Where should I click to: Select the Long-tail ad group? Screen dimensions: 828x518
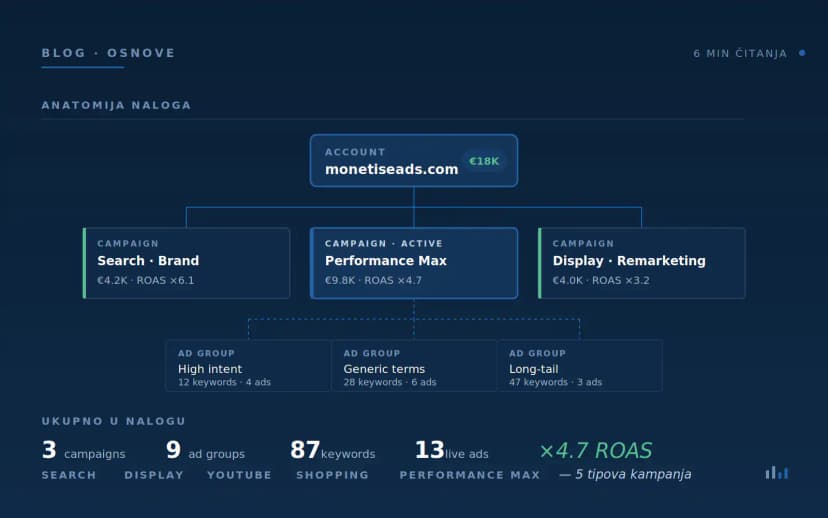pyautogui.click(x=579, y=366)
